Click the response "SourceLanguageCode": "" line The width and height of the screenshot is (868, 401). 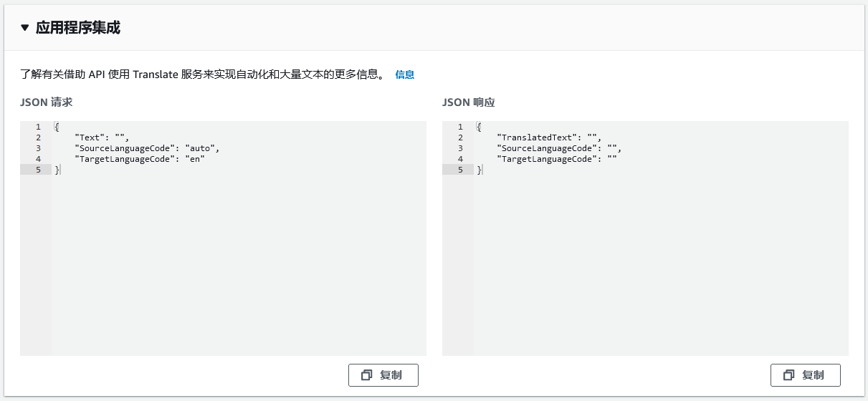(x=560, y=148)
